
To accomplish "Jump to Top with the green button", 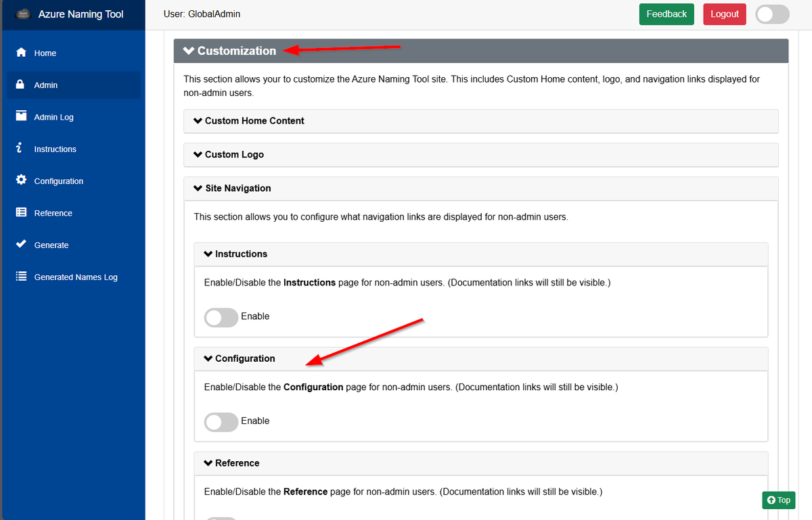I will coord(779,500).
